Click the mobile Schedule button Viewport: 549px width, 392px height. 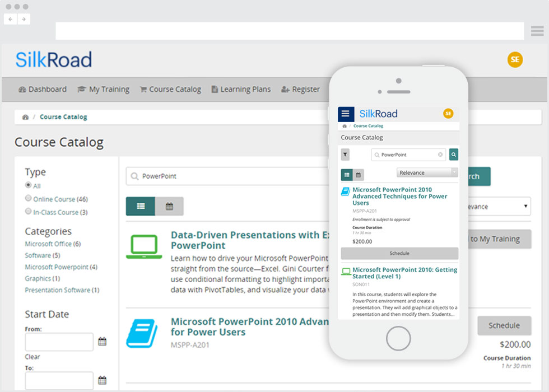coord(399,253)
